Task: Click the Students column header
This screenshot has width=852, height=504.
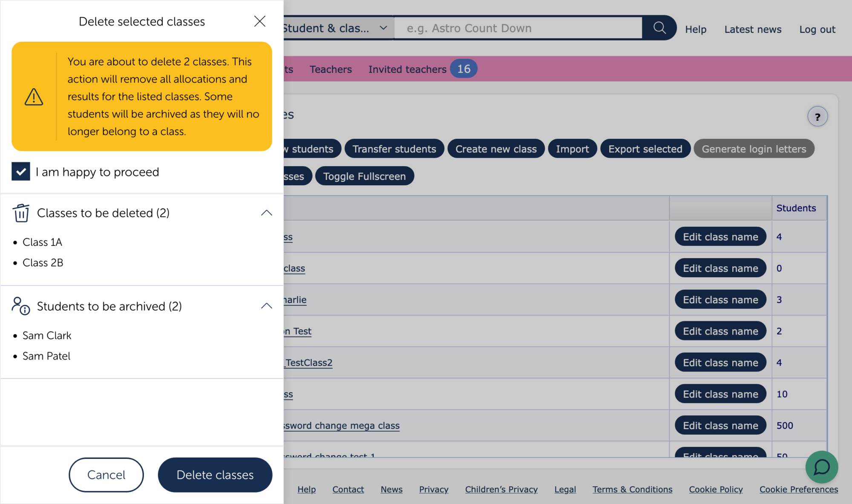Action: click(796, 208)
